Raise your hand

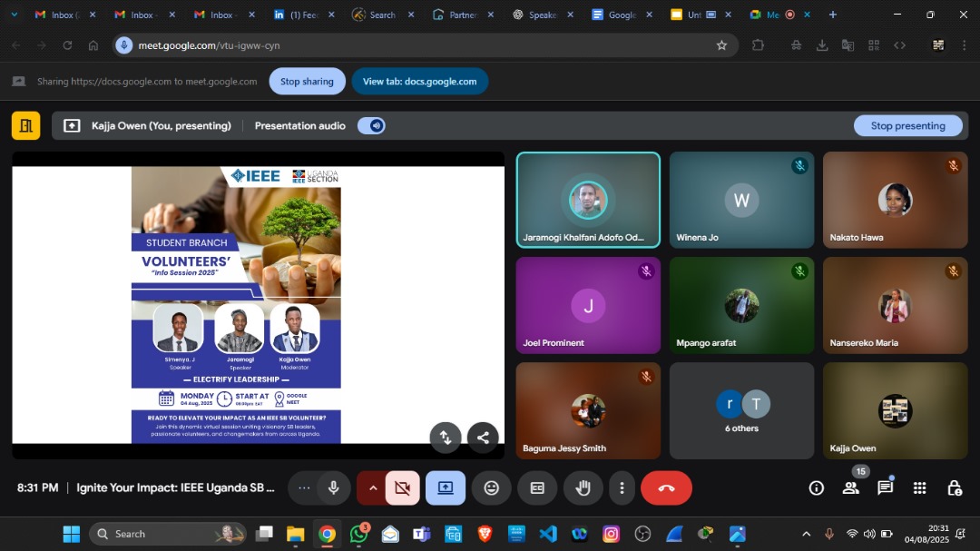[583, 487]
